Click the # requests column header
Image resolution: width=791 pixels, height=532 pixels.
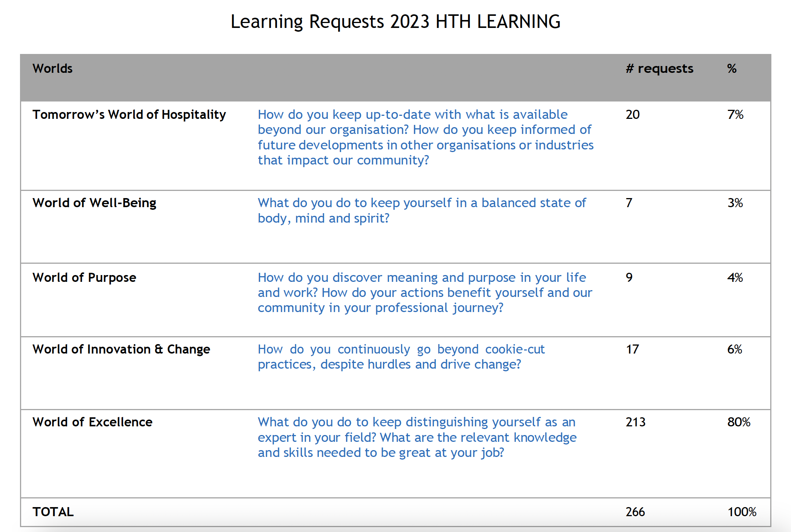click(659, 68)
